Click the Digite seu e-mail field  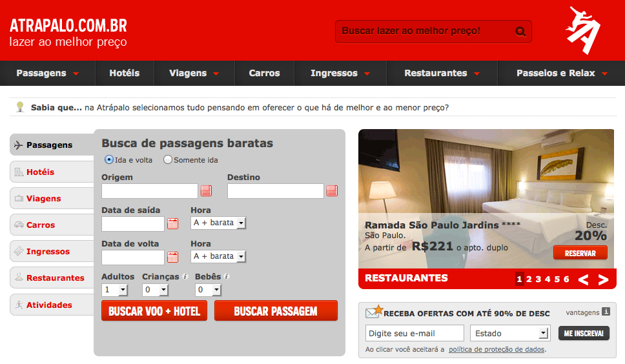tap(415, 333)
